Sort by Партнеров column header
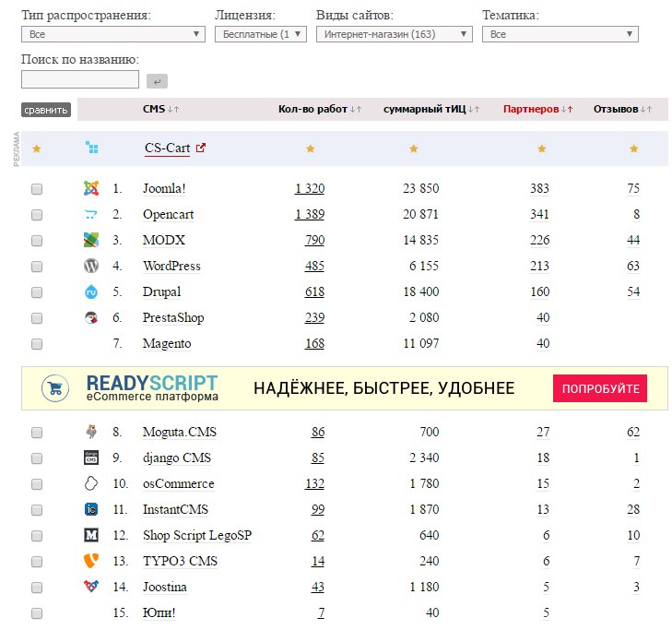 pos(531,109)
